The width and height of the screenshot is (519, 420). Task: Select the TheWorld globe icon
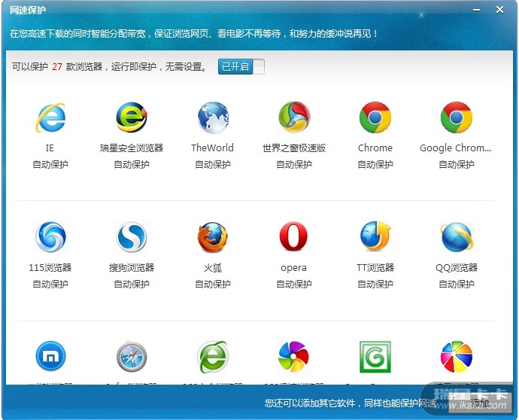(x=213, y=117)
